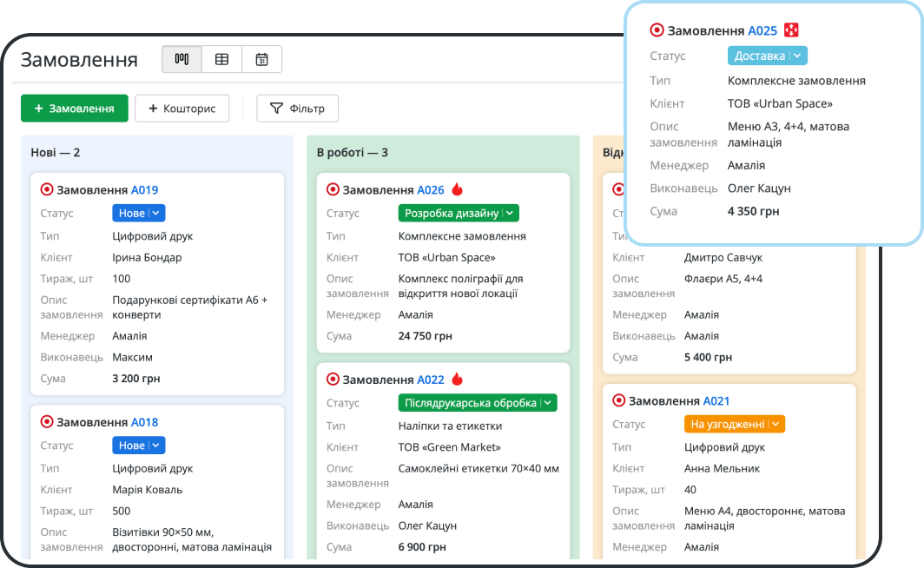Image resolution: width=924 pixels, height=568 pixels.
Task: Open order link A026
Action: [431, 189]
